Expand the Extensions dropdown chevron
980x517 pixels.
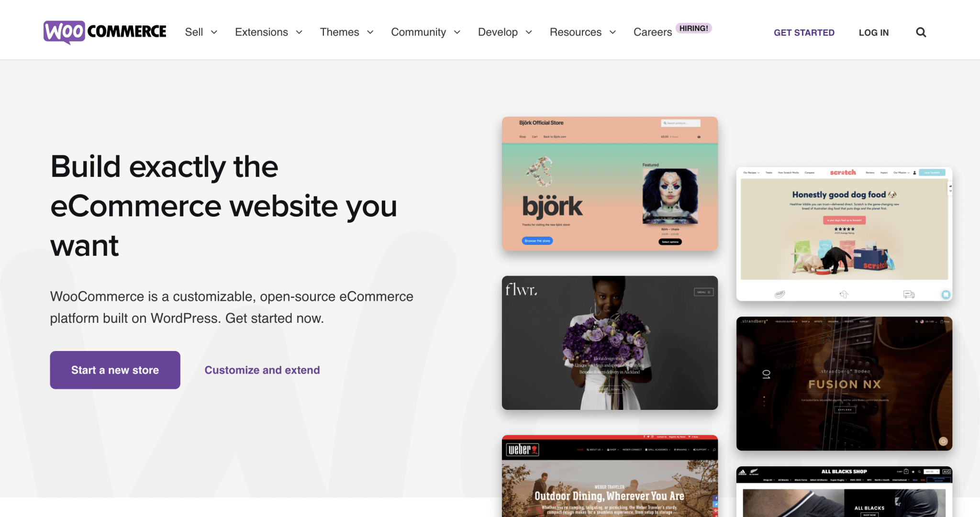click(299, 32)
